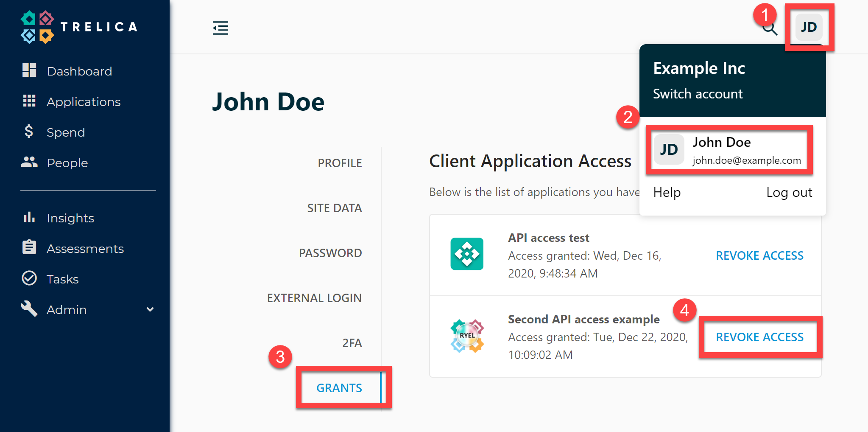Click the Admin wrench icon
This screenshot has height=432, width=868.
29,309
